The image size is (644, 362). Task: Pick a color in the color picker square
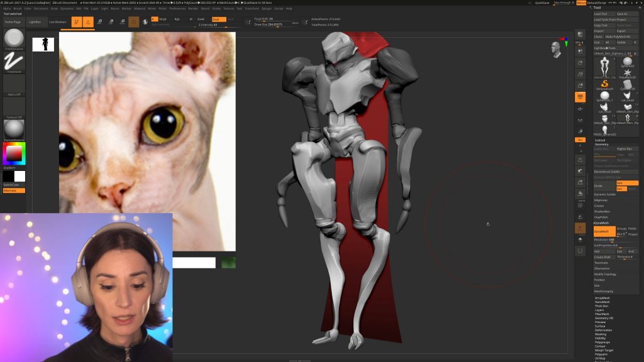click(x=14, y=153)
